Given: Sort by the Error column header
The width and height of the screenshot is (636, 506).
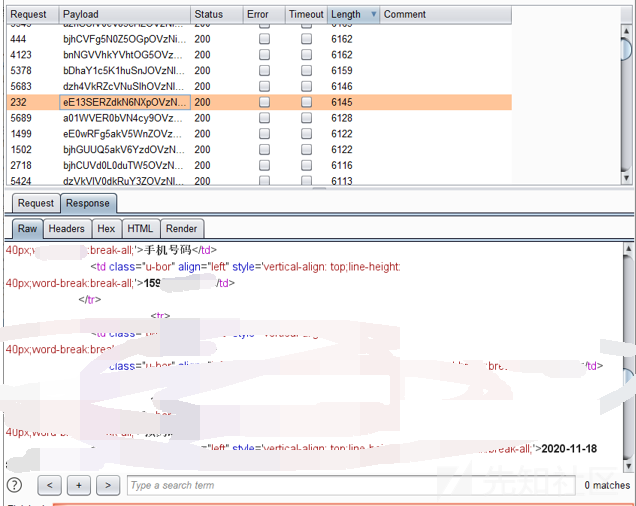Looking at the screenshot, I should (264, 14).
